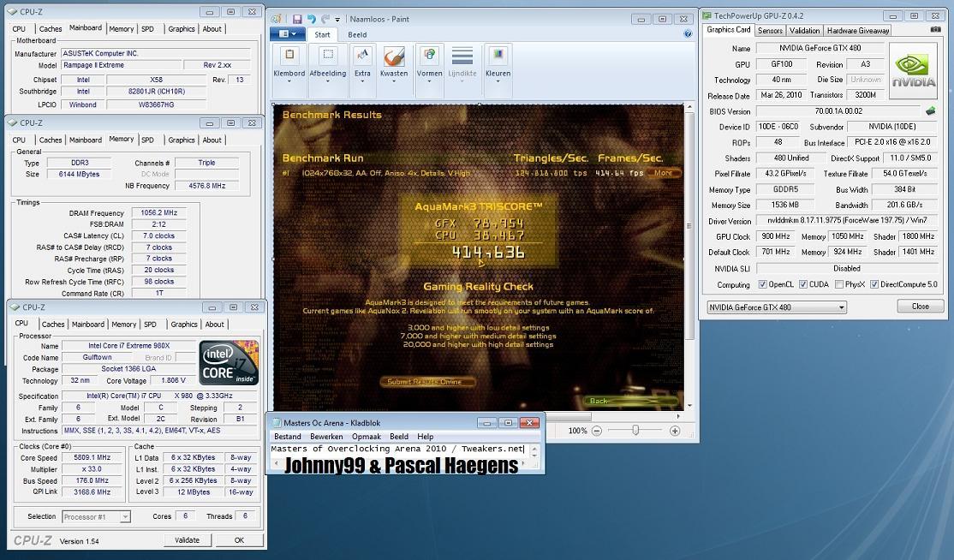Toggle the CUDA checkbox in GPU-Z
This screenshot has width=954, height=560.
point(803,284)
